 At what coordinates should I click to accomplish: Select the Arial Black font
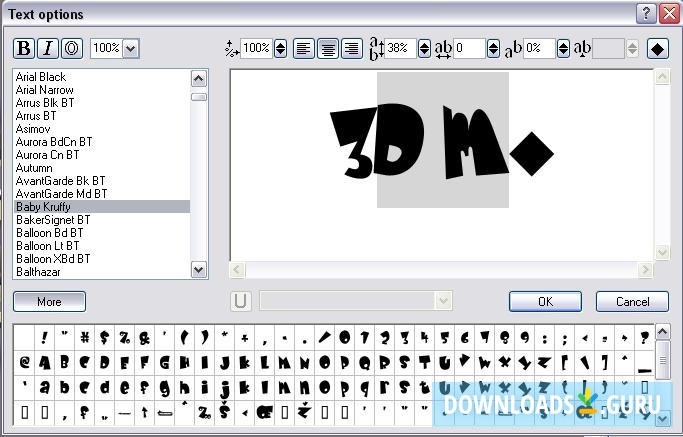pyautogui.click(x=101, y=77)
